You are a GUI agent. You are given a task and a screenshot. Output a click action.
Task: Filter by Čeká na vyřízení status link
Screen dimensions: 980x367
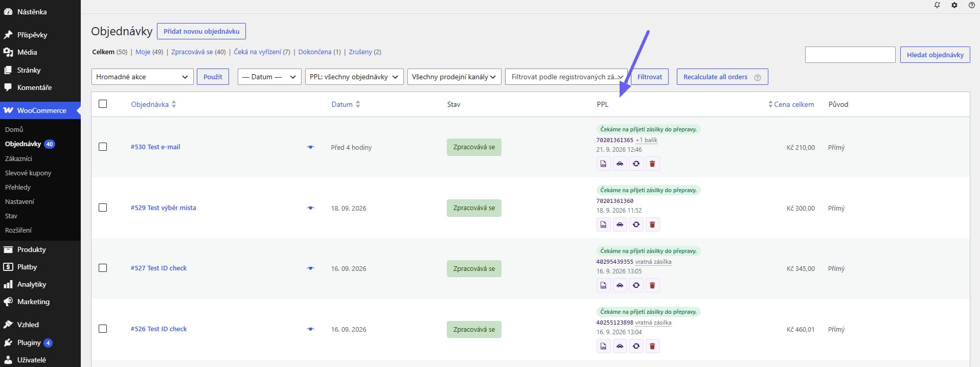(x=257, y=52)
